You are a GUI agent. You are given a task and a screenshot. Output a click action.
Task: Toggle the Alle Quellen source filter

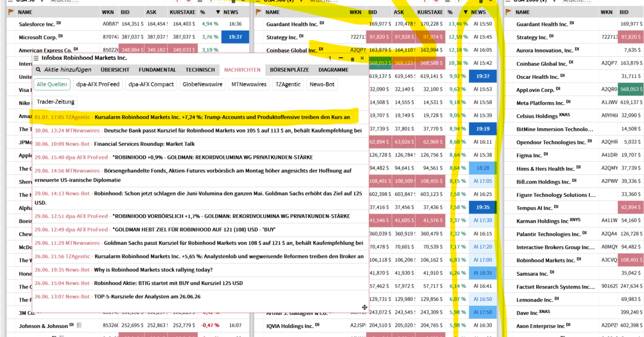point(52,84)
